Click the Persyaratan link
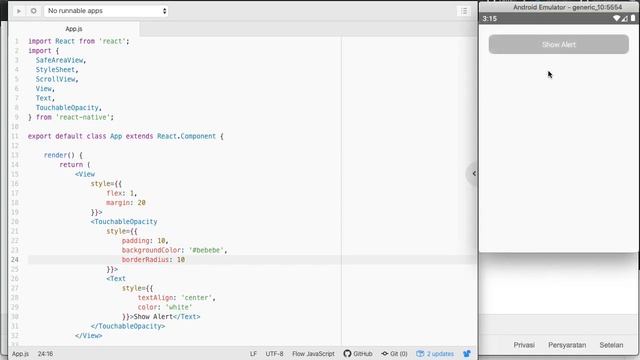The width and height of the screenshot is (640, 360). pyautogui.click(x=567, y=345)
